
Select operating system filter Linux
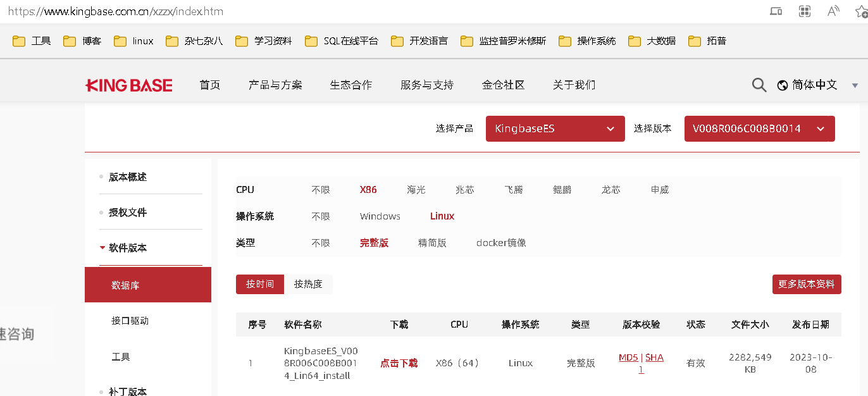pos(442,216)
